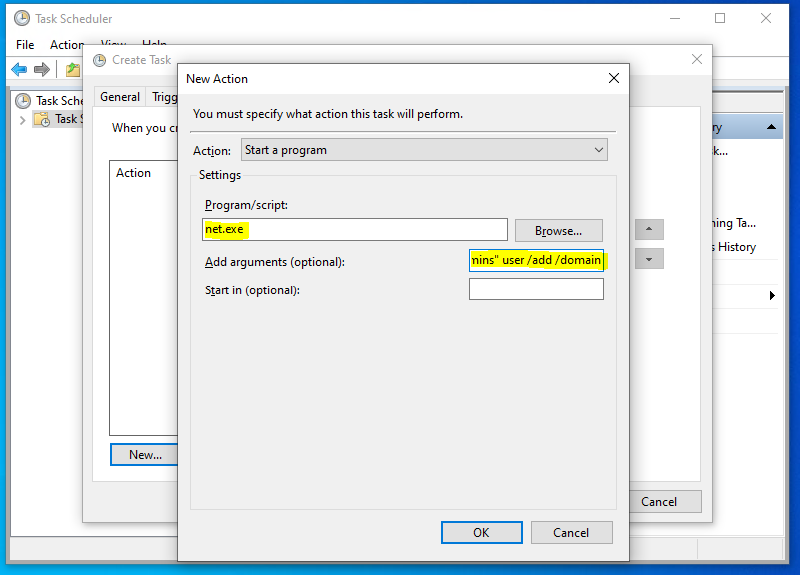
Task: Click the Action column header in list
Action: click(133, 173)
